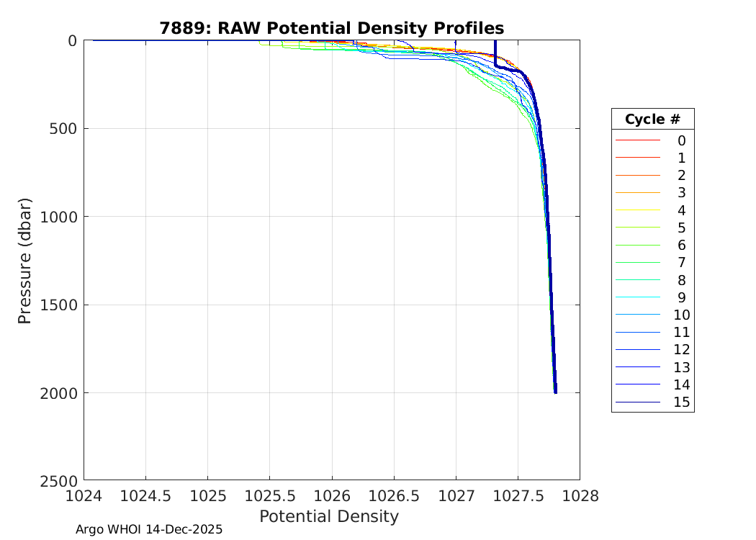Select the 1028 x-axis tick label
The height and width of the screenshot is (540, 756).
tap(580, 495)
